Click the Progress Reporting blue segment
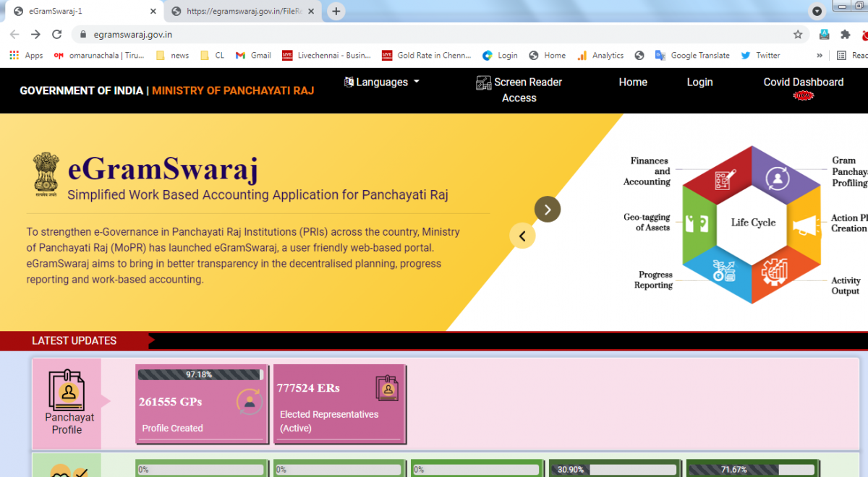Image resolution: width=868 pixels, height=477 pixels. tap(723, 272)
